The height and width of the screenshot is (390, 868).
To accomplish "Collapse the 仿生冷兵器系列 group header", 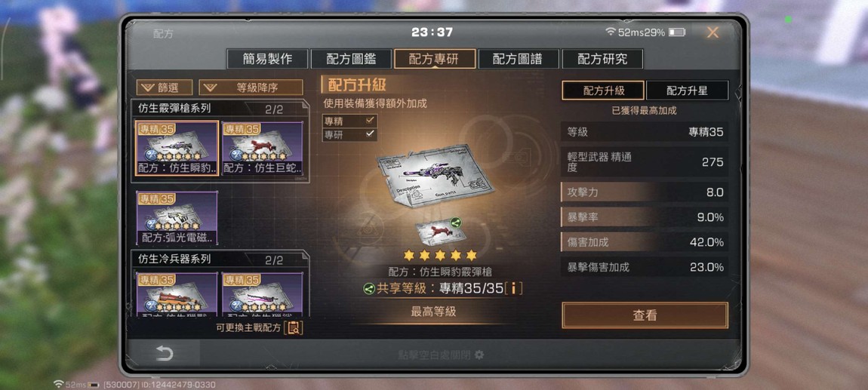I will 220,259.
